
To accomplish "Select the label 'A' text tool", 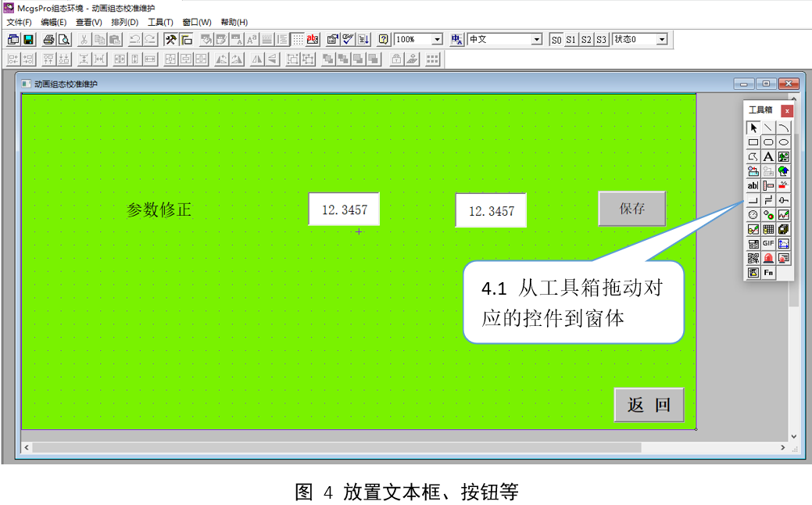I will pos(768,157).
